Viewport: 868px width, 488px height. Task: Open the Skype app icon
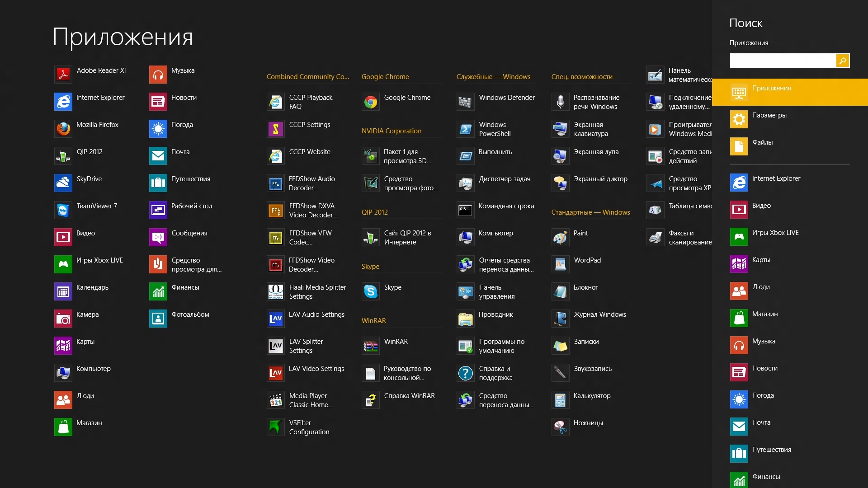pos(371,291)
